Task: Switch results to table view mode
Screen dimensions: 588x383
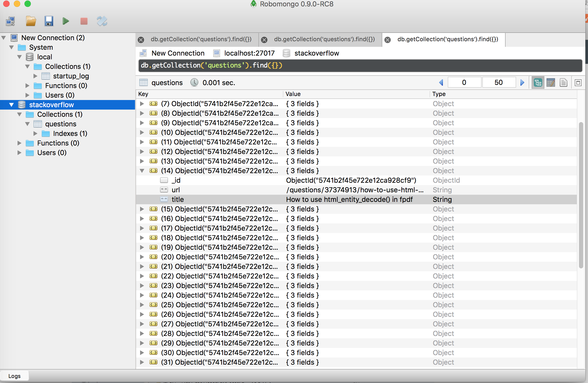Action: (551, 83)
